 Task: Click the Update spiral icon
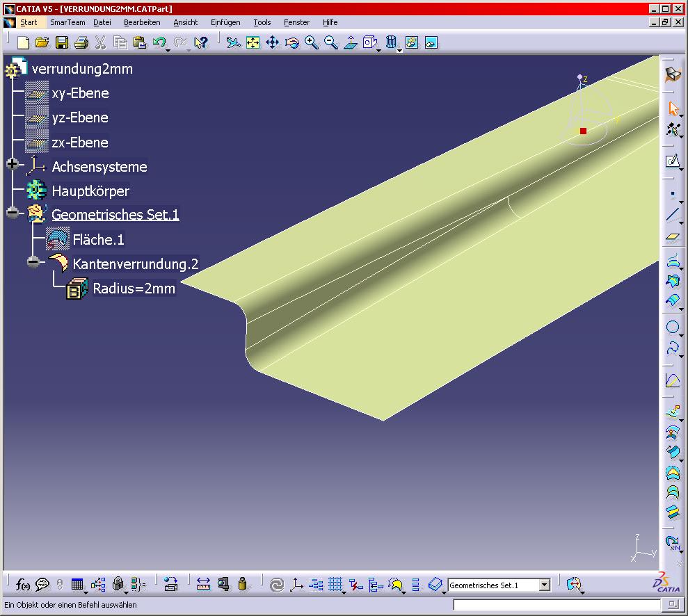click(277, 585)
